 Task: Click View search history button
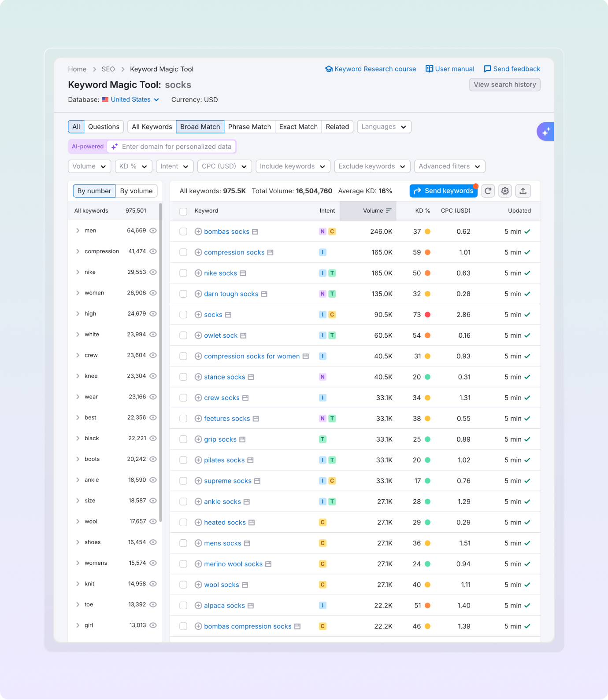tap(505, 85)
